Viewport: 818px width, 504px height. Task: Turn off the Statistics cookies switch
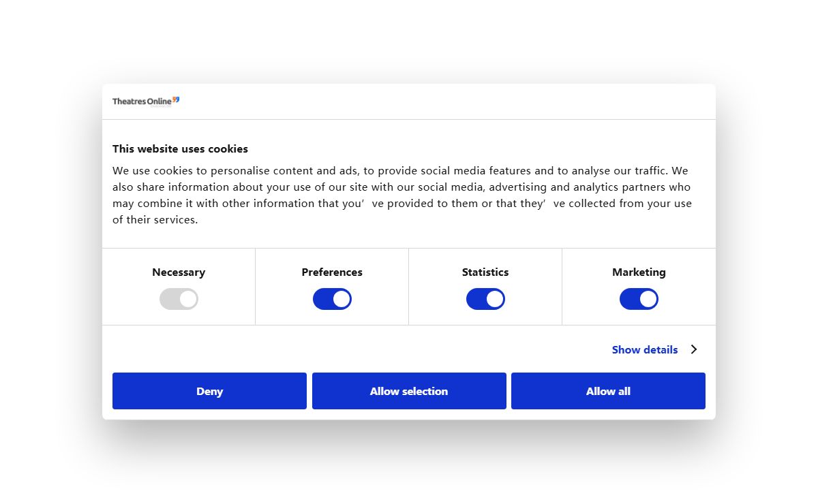coord(485,299)
